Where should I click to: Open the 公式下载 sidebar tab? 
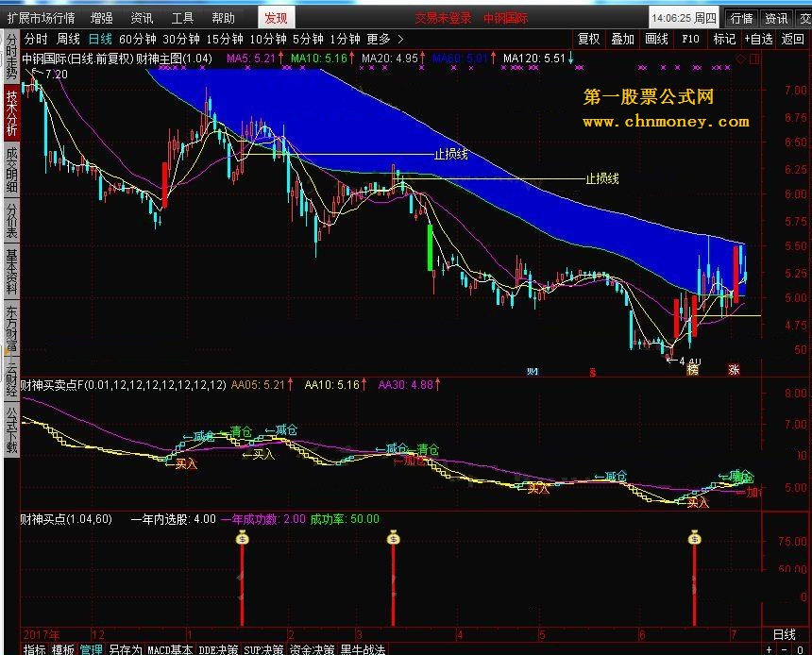coord(11,429)
